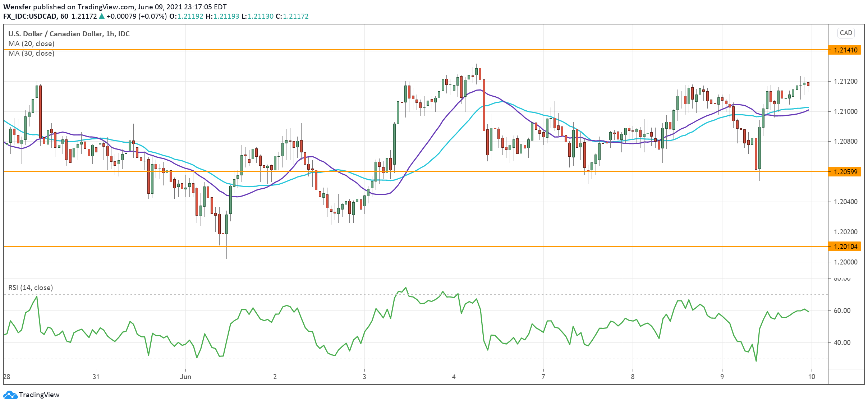Click the 31 date label on time axis
Image resolution: width=868 pixels, height=405 pixels.
96,377
